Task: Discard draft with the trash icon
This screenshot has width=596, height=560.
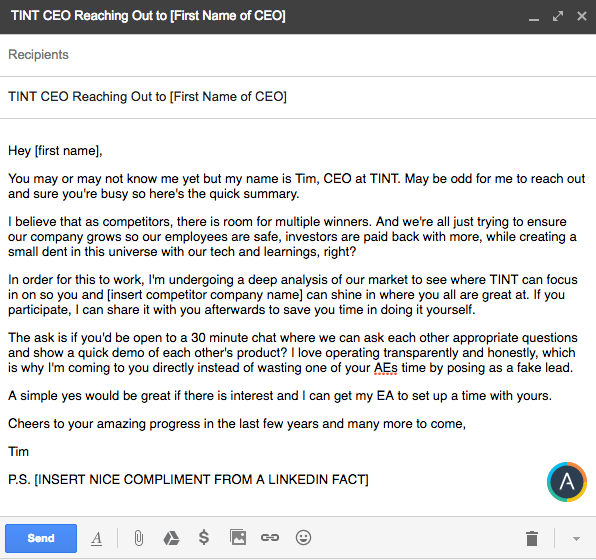Action: point(532,538)
